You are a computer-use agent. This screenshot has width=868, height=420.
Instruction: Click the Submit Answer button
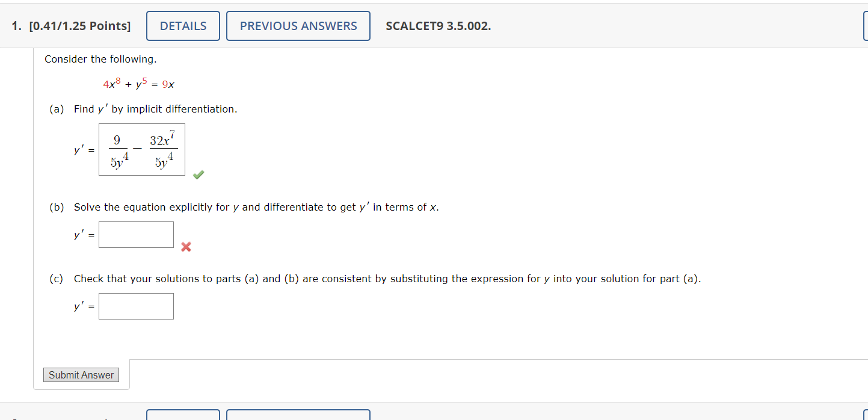click(x=81, y=374)
